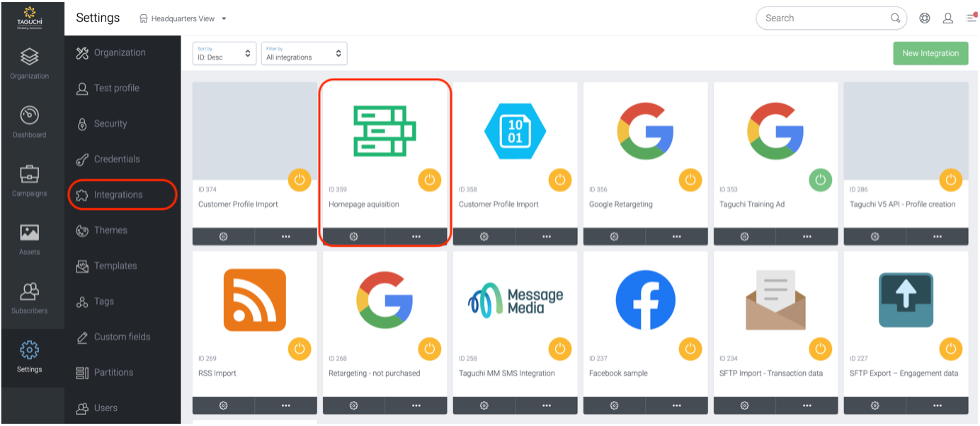Toggle power for Taguchi V5 API integration

tap(951, 180)
